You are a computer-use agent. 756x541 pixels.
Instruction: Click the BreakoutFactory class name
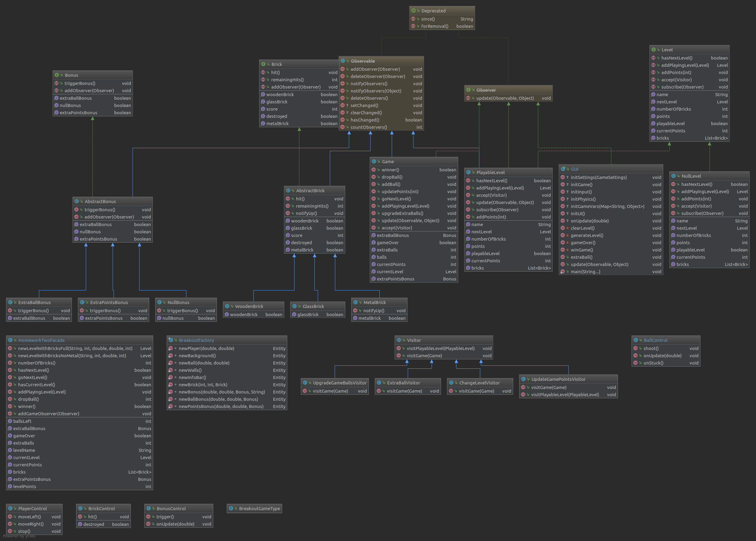click(196, 340)
